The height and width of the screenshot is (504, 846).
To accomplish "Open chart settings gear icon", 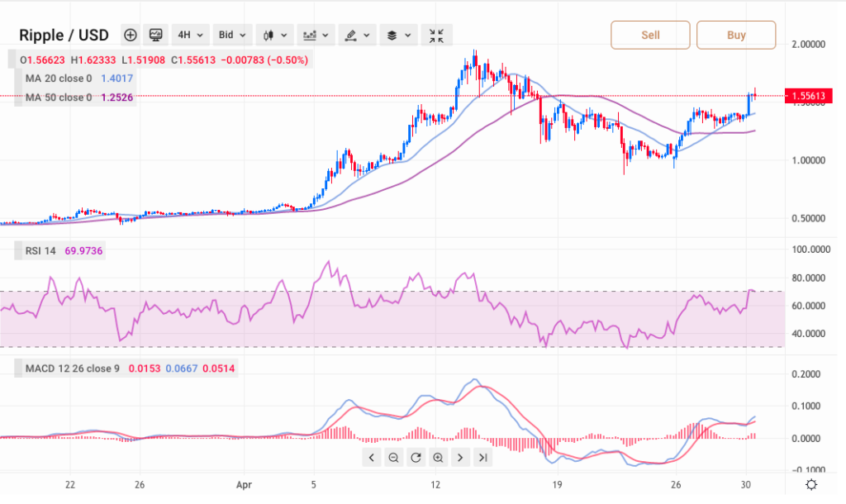I will 812,485.
